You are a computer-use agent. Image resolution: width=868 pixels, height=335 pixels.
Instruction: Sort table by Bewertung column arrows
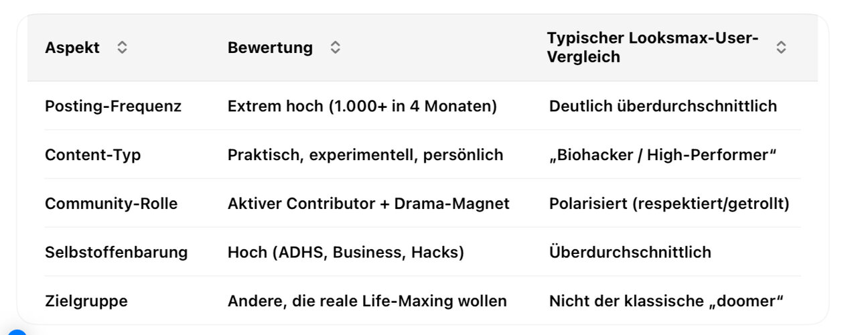tap(336, 48)
